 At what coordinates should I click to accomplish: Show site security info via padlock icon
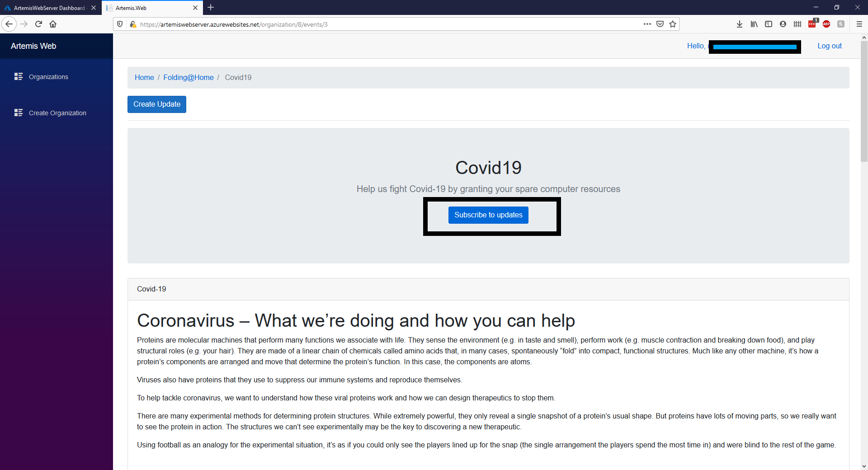133,24
